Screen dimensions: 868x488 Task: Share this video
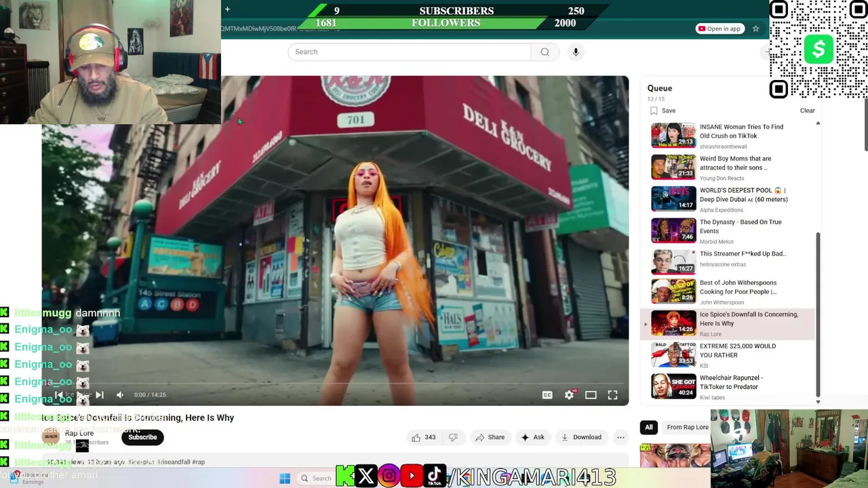coord(490,437)
